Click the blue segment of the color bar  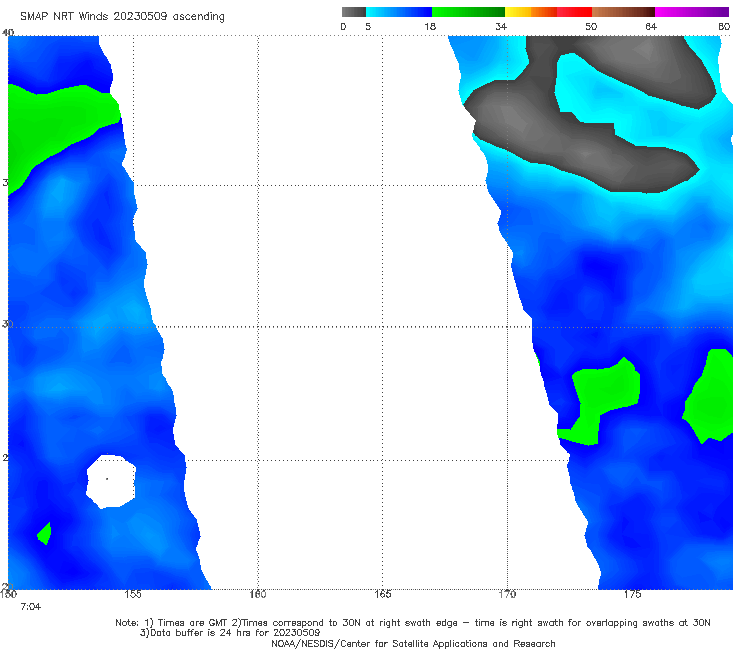(x=399, y=12)
